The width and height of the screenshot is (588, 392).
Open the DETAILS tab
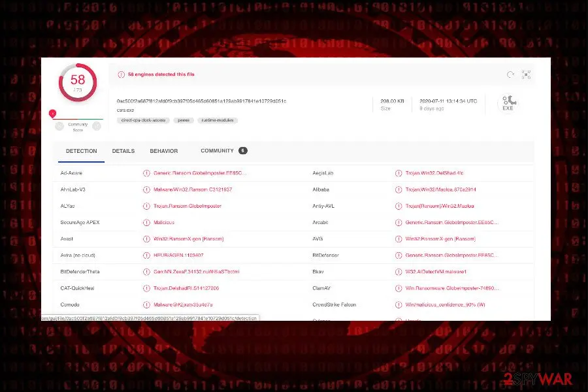[123, 151]
